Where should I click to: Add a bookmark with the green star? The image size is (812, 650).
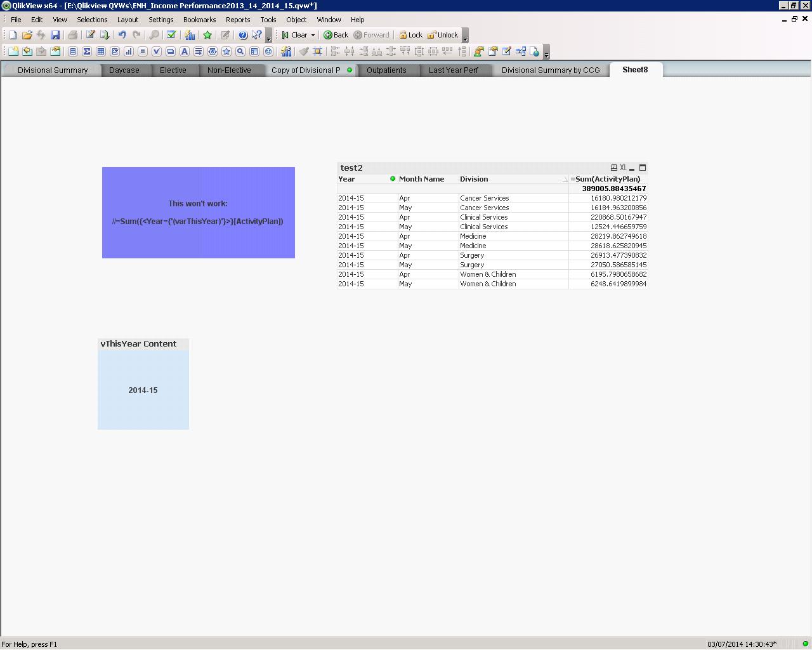[x=207, y=35]
